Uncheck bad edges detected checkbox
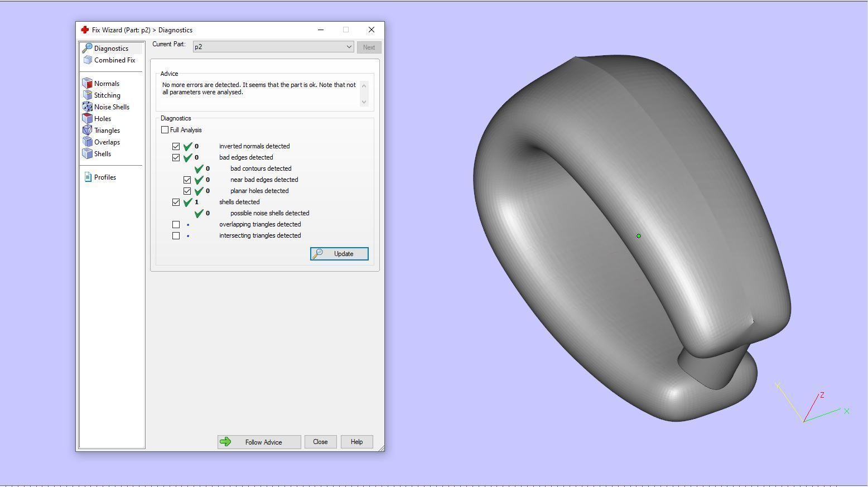 tap(176, 157)
